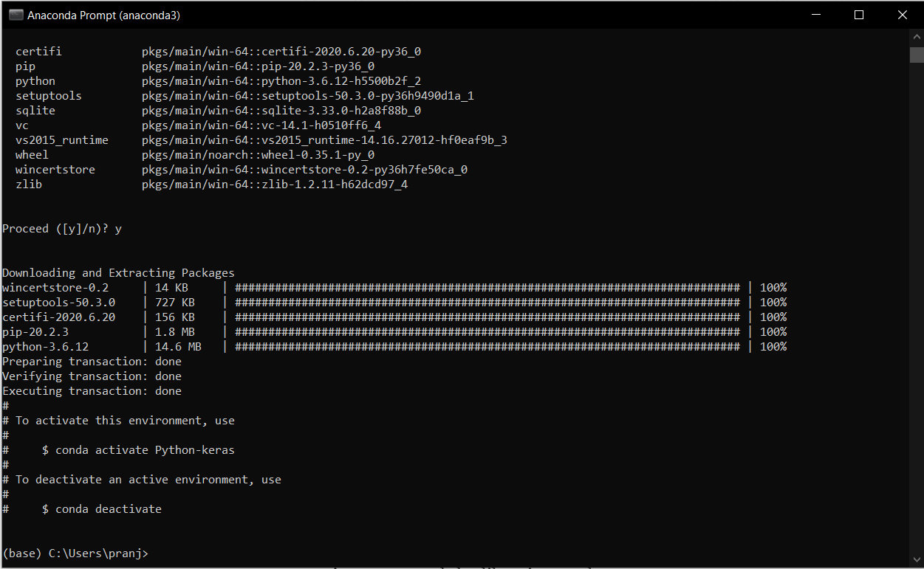Screen dimensions: 924x569
Task: Click the scrollbar down arrow
Action: [917, 561]
